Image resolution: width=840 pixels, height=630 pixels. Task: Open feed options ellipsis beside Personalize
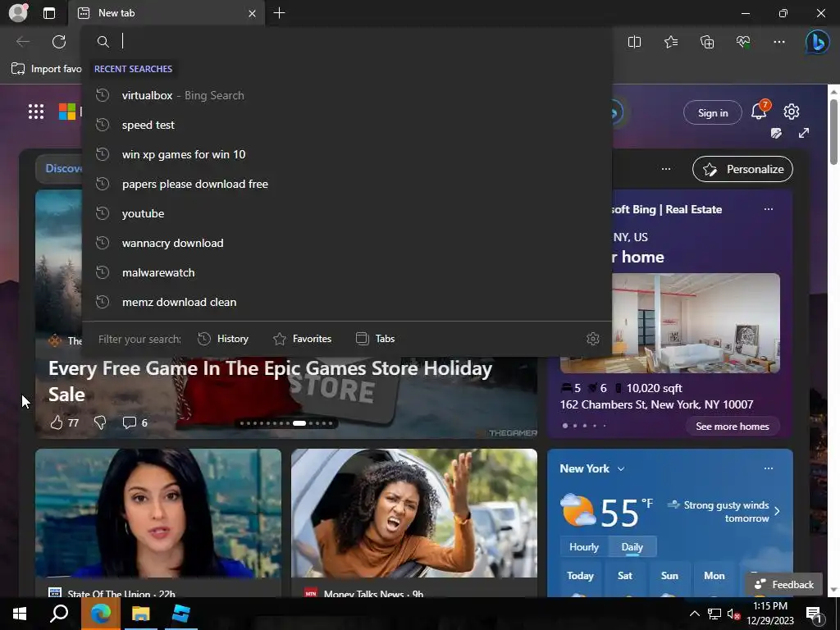click(x=666, y=169)
